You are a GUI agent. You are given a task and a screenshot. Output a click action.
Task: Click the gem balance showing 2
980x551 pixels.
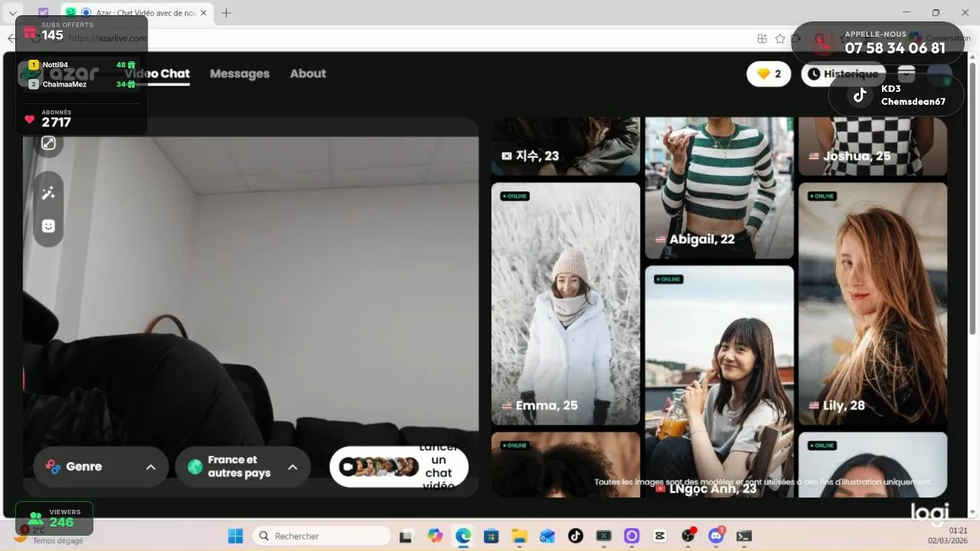(769, 74)
